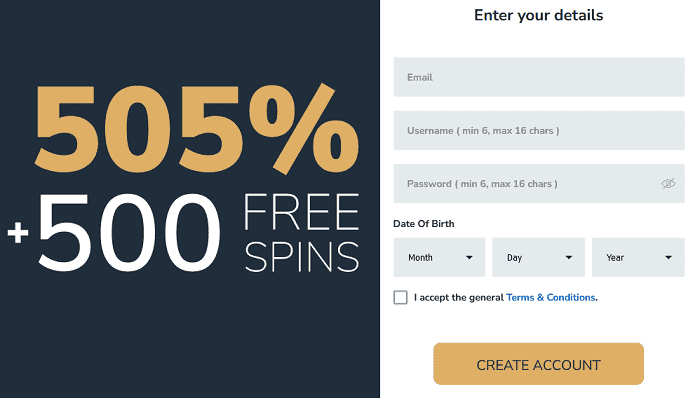This screenshot has height=398, width=700.
Task: Click the FREE SPINS banner text
Action: 302,232
